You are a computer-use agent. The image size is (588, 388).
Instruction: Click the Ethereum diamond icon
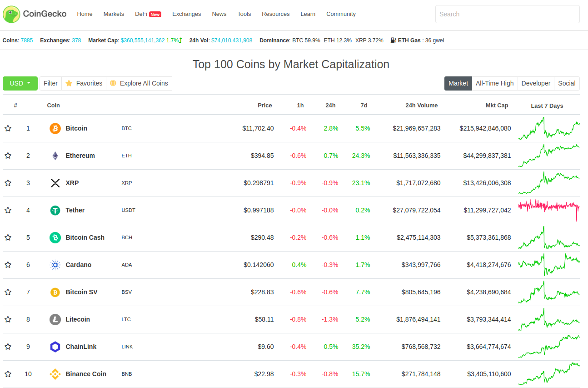[x=55, y=156]
